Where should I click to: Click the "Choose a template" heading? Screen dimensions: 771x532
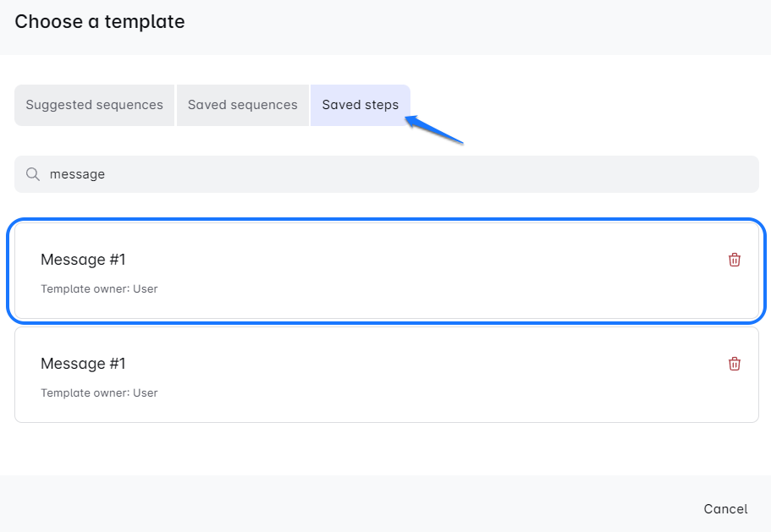coord(100,22)
